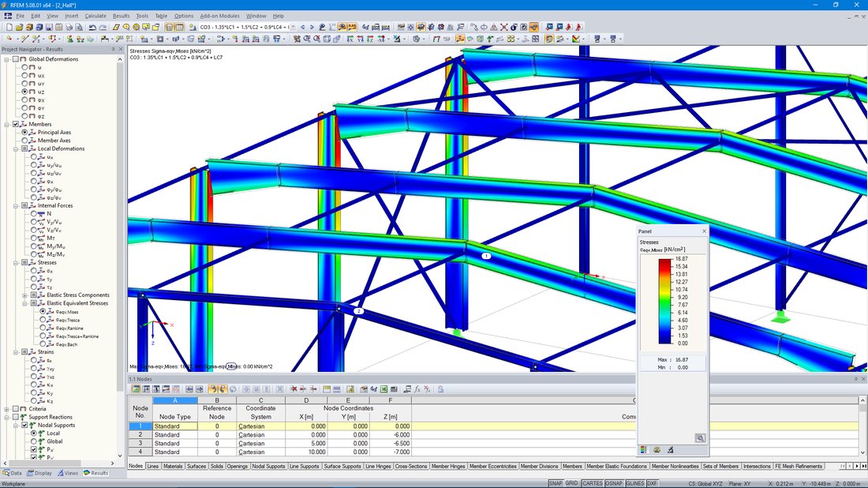Click the function fx icon in table toolbar
This screenshot has width=868, height=488.
[417, 389]
